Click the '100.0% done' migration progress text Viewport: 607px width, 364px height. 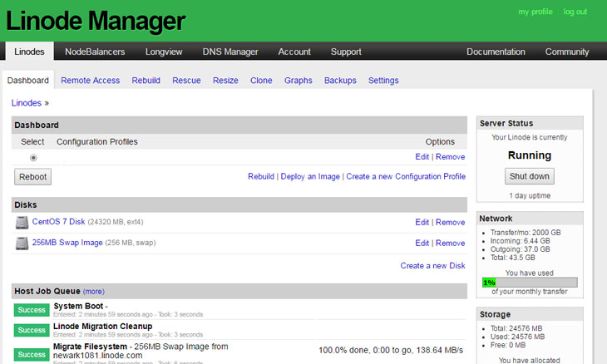(x=391, y=350)
